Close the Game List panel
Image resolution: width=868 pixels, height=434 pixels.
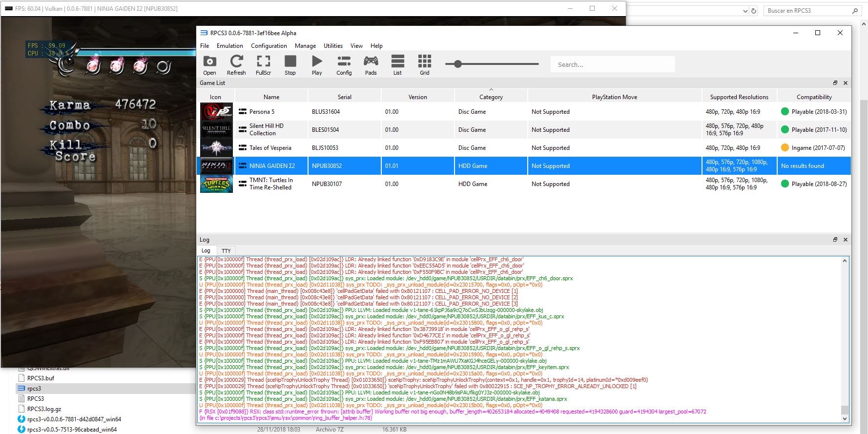(x=846, y=83)
